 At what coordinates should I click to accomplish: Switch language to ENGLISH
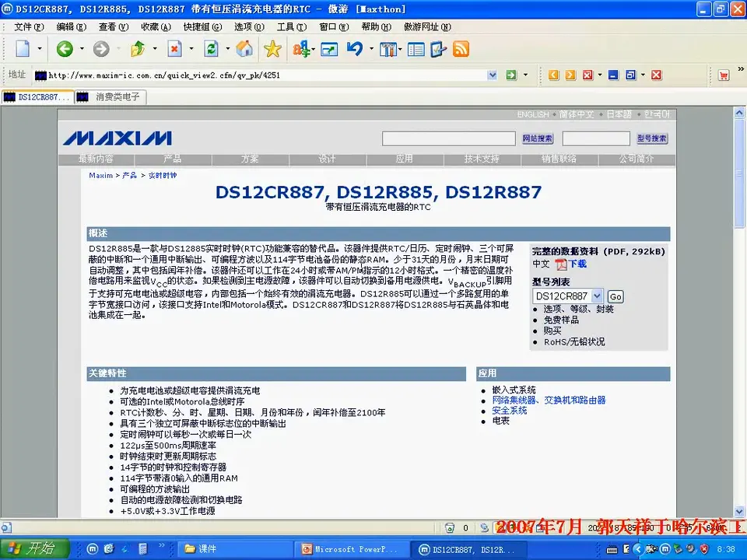coord(533,115)
